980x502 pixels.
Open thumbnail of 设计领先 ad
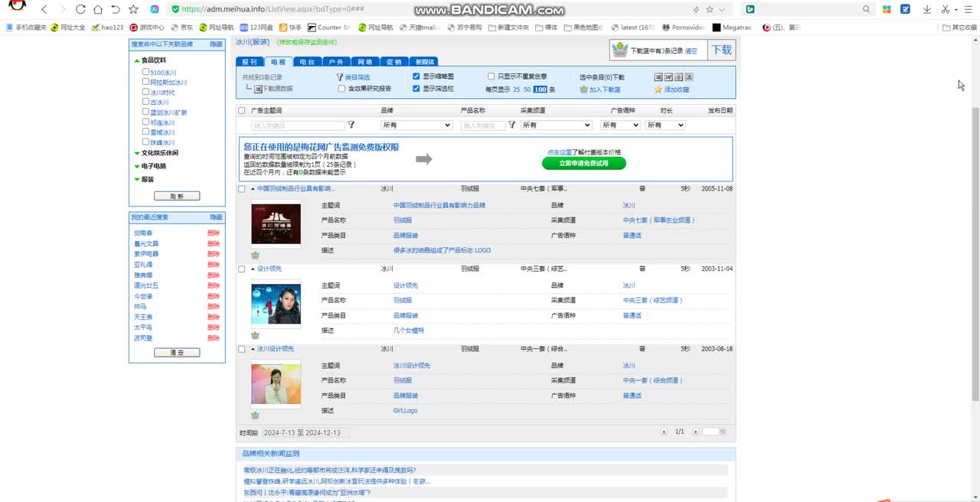click(x=276, y=304)
